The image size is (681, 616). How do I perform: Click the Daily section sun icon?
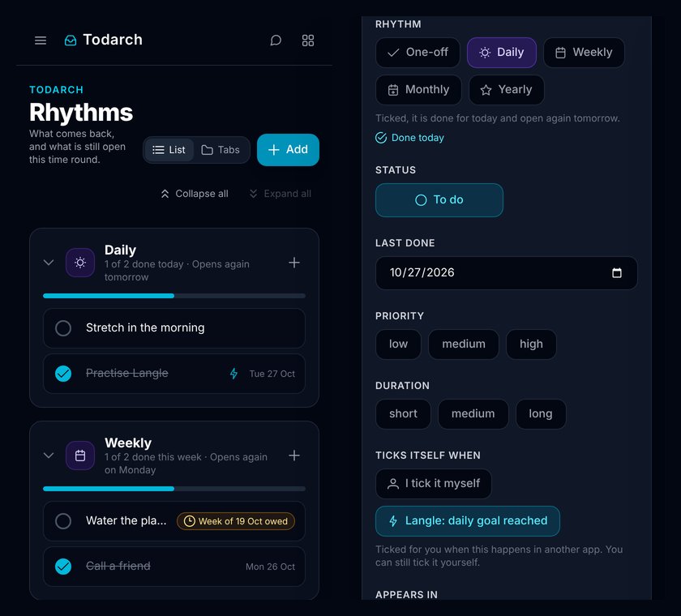pyautogui.click(x=80, y=263)
